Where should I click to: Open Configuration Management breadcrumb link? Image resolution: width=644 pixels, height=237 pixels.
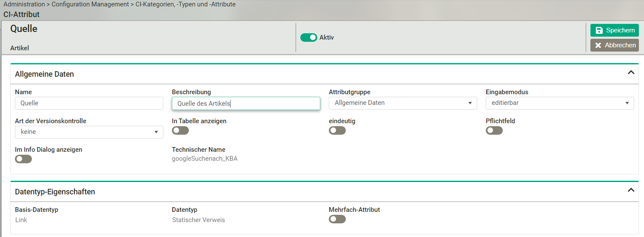tap(90, 4)
